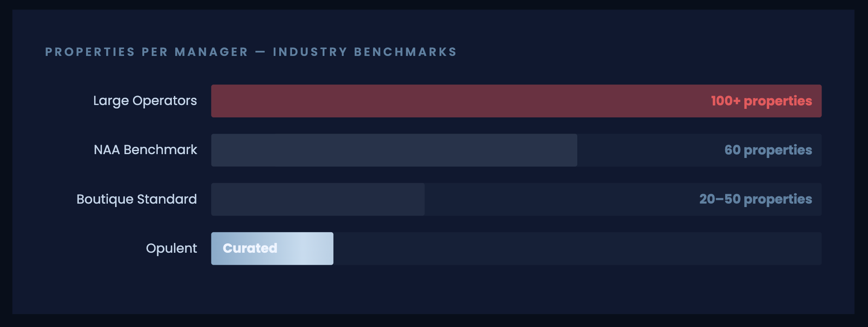Viewport: 868px width, 327px height.
Task: Click the filled Boutique Standard bar segment
Action: [x=318, y=199]
